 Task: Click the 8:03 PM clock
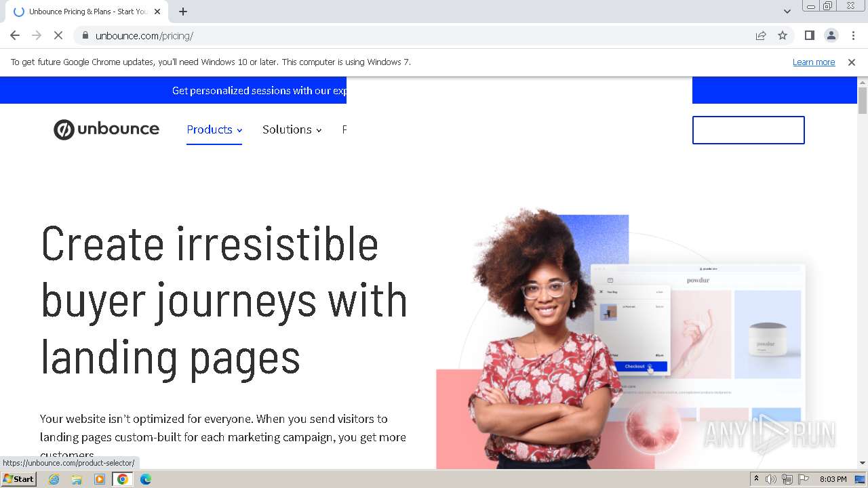pyautogui.click(x=833, y=479)
